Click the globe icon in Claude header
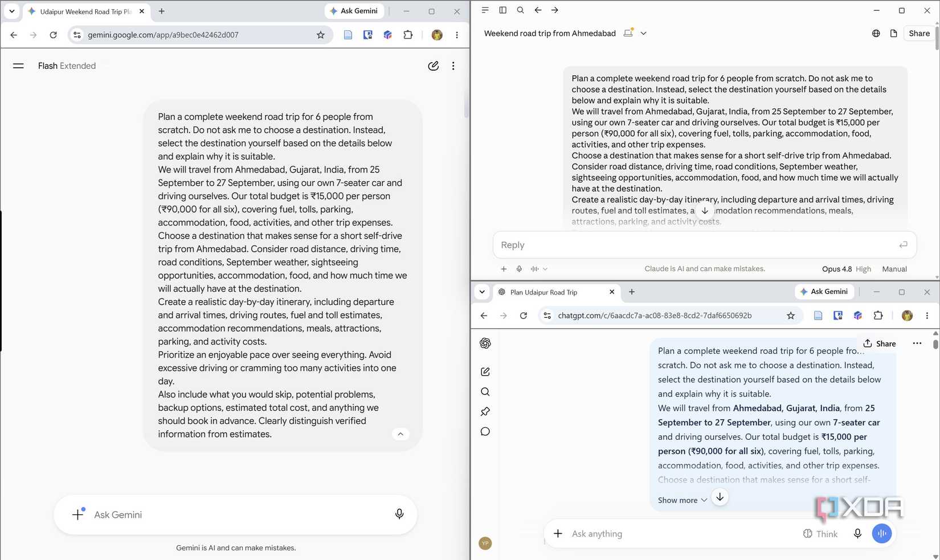Viewport: 940px width, 560px height. tap(876, 34)
